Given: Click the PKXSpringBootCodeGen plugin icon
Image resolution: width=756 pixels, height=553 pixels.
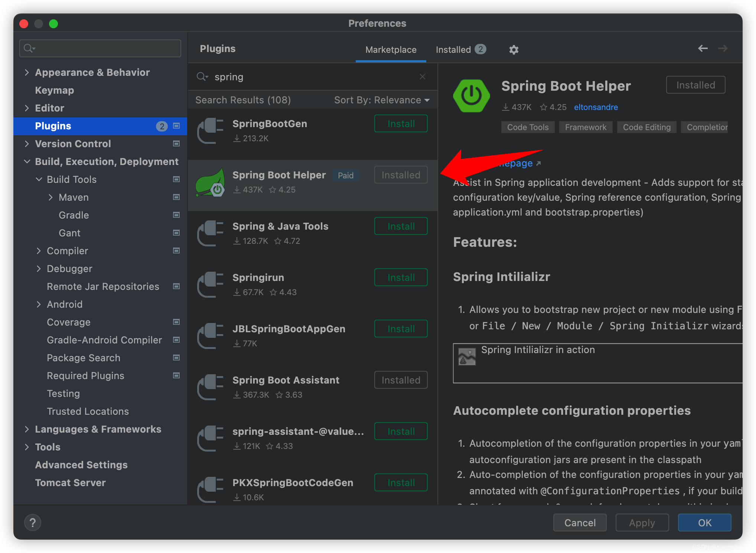Looking at the screenshot, I should [x=210, y=489].
